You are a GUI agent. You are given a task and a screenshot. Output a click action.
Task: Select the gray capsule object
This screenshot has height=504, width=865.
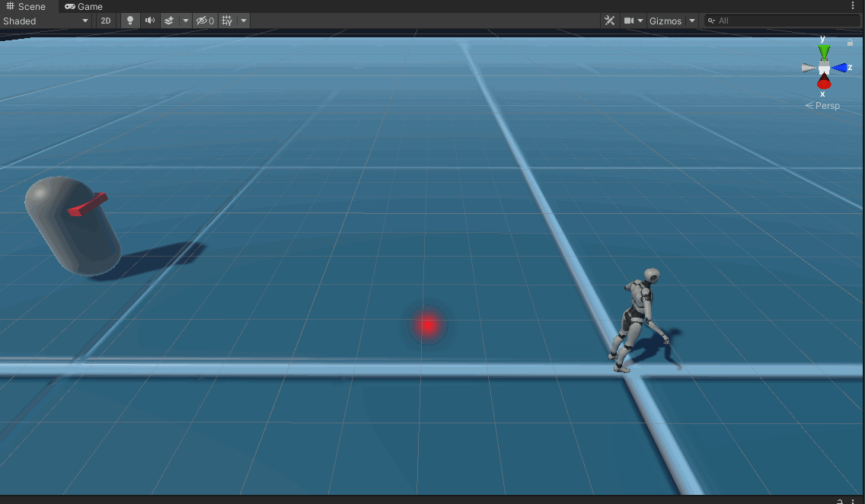[72, 225]
